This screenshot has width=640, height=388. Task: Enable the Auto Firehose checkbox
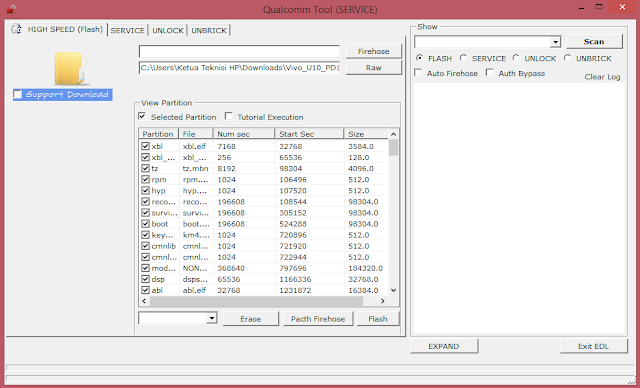pos(418,73)
